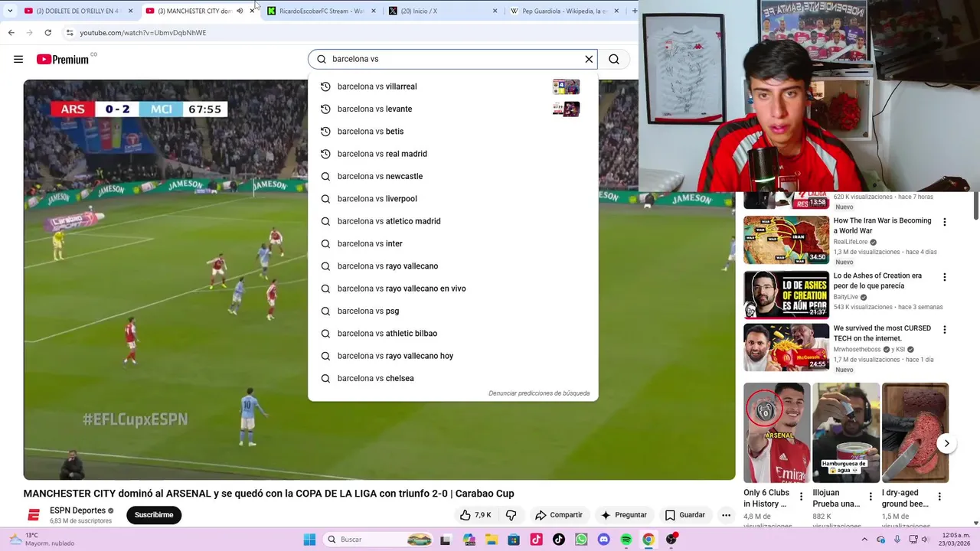Choose suggestion 'barcelona vs psg'
The image size is (980, 551).
452,311
